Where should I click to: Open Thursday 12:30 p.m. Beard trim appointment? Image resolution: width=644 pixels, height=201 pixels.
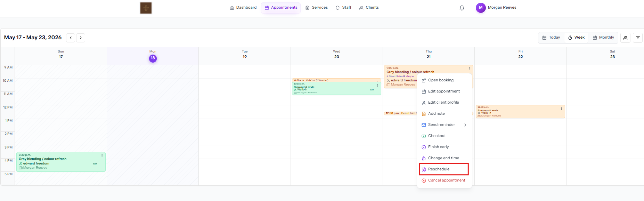401,113
